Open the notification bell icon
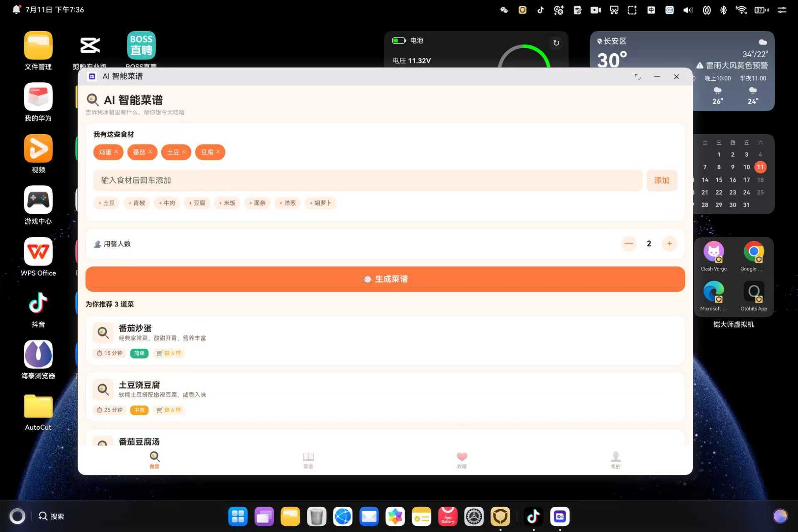The image size is (798, 532). (16, 10)
